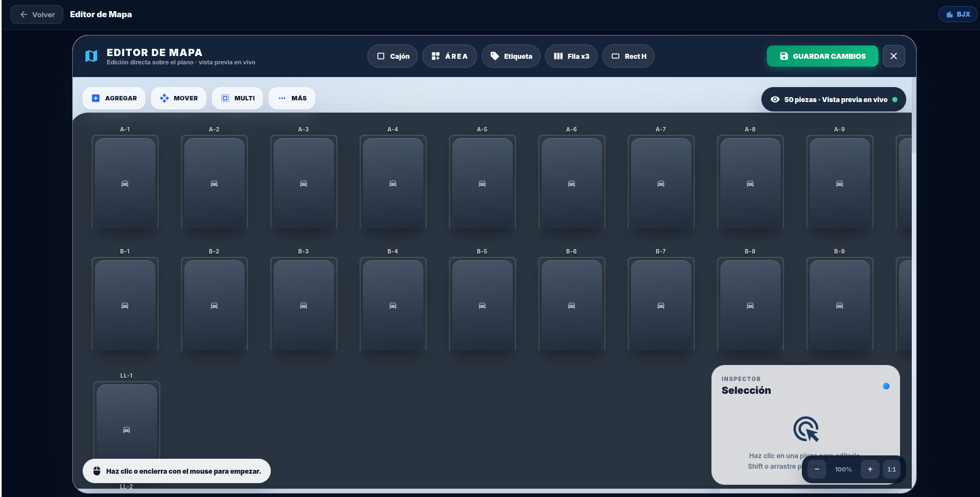Switch to Multi selection mode
Viewport: 980px width, 497px height.
point(238,98)
